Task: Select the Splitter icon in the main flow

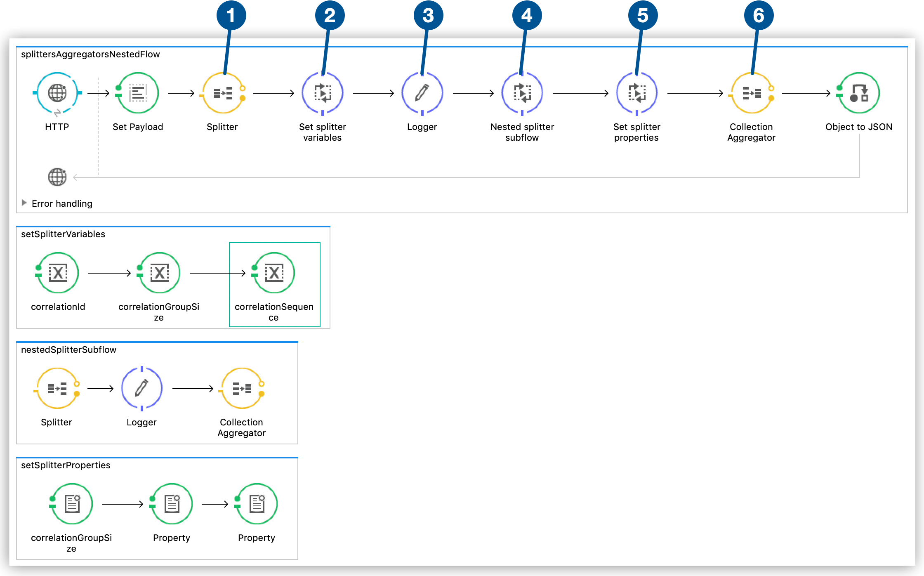Action: (222, 93)
